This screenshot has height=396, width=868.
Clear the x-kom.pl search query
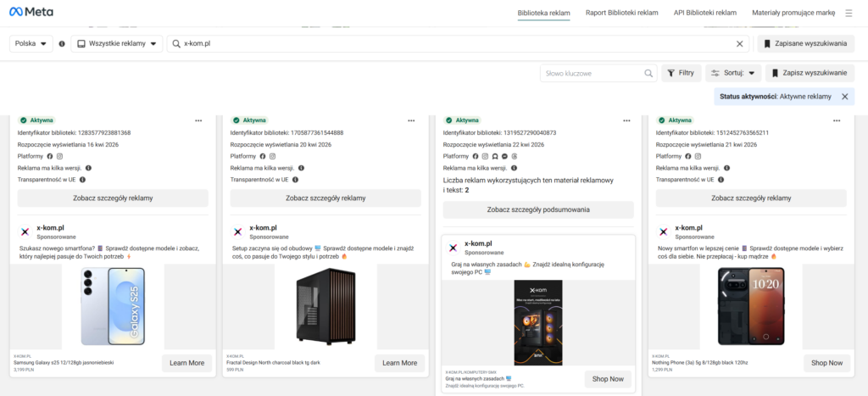point(739,44)
